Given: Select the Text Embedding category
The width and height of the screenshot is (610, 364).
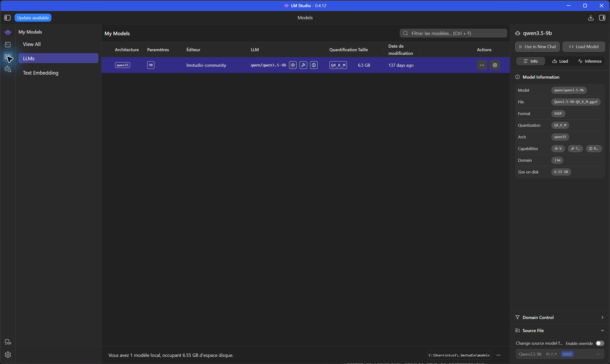Looking at the screenshot, I should click(x=58, y=73).
